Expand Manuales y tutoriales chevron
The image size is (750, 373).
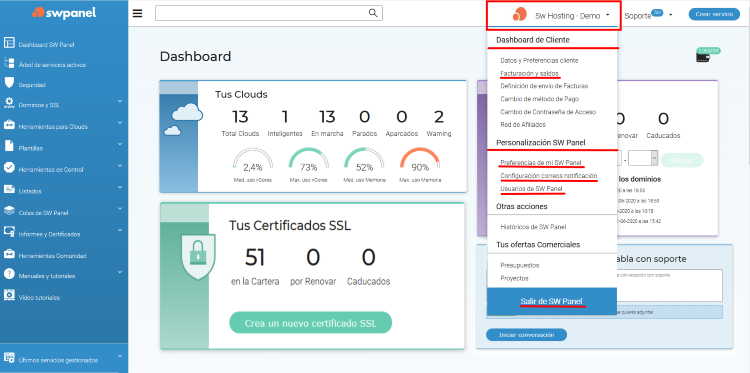[x=120, y=272]
